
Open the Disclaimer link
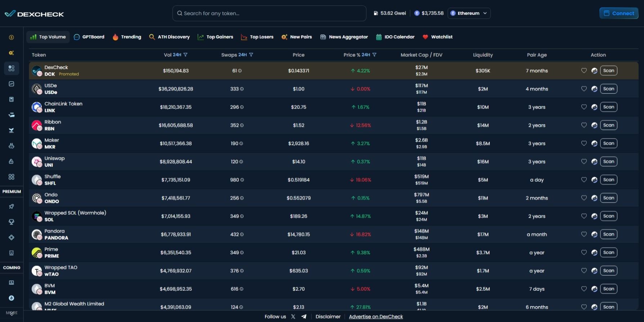[x=328, y=317]
